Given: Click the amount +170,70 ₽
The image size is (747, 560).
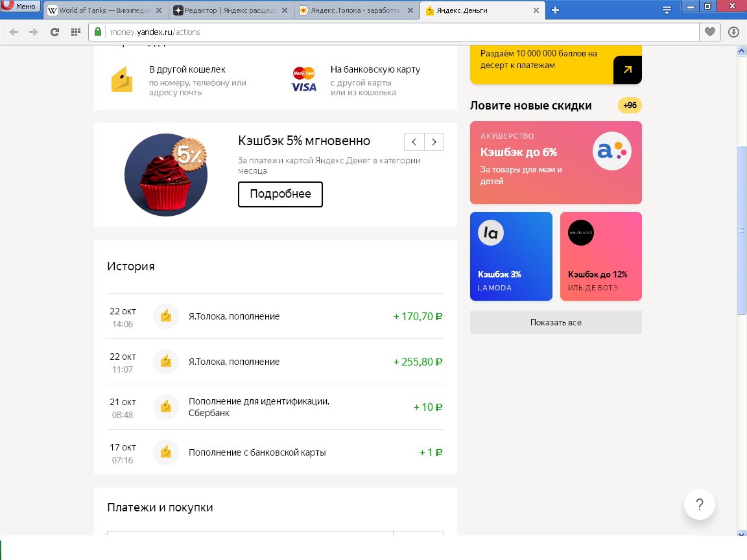Looking at the screenshot, I should [418, 317].
